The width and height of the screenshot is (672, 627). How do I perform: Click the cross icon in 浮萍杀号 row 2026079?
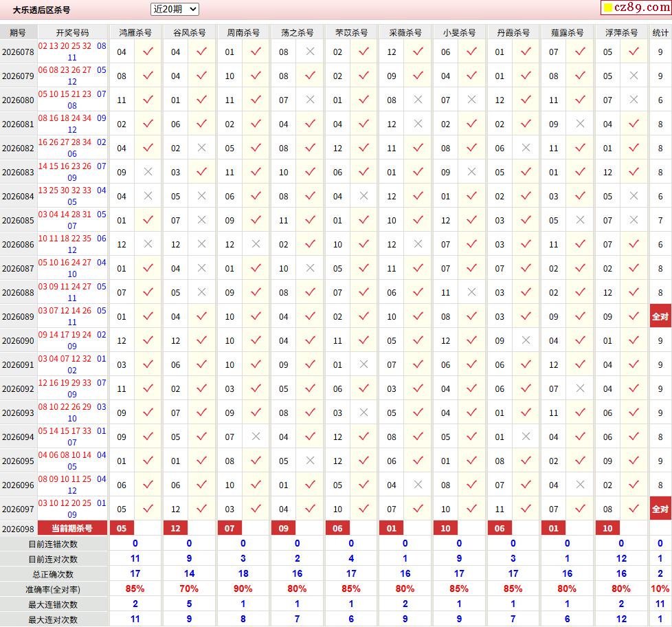[x=634, y=76]
